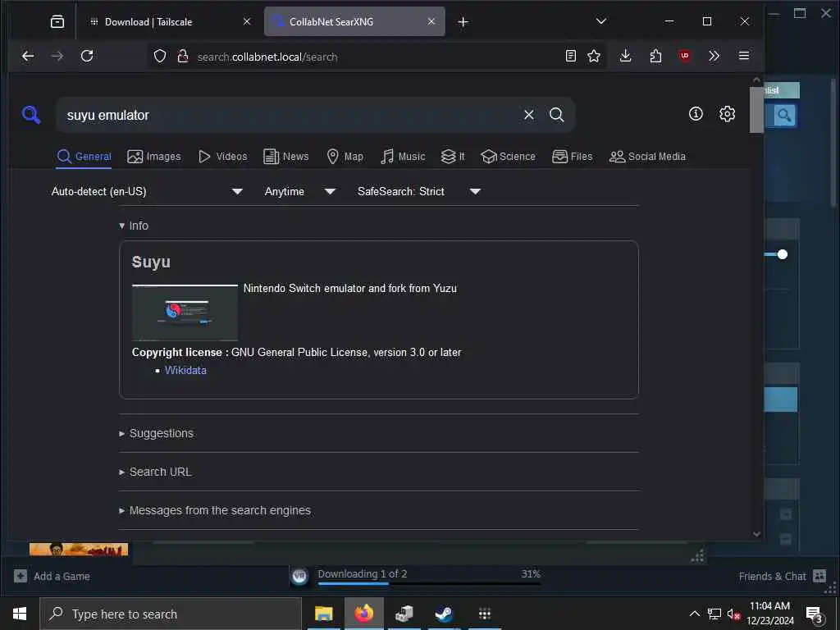Click Add a Game in Steam
The height and width of the screenshot is (630, 840).
(x=52, y=577)
